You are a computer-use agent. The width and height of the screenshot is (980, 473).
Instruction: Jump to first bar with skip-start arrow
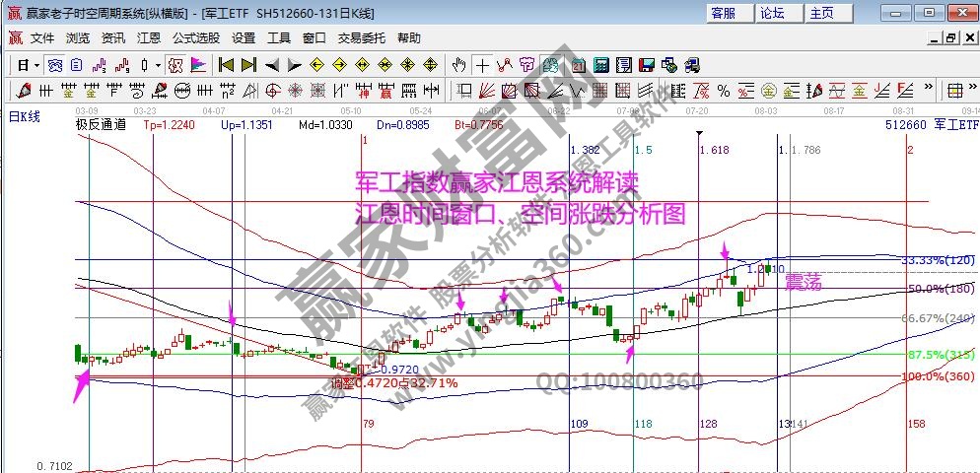coord(226,65)
